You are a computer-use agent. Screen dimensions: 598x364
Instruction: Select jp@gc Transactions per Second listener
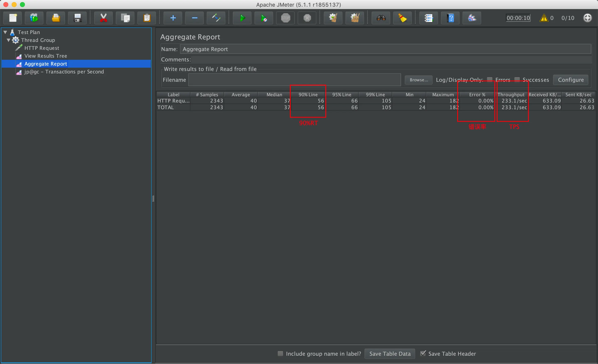point(64,72)
